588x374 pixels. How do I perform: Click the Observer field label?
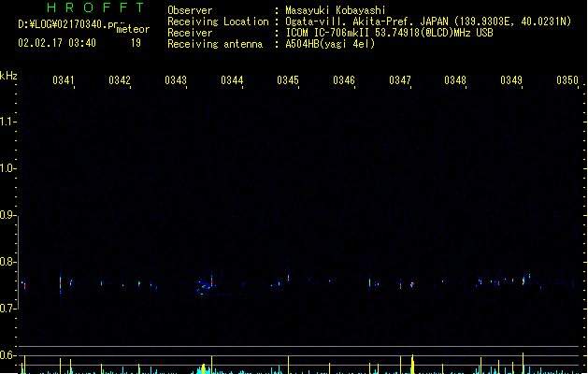tap(190, 10)
